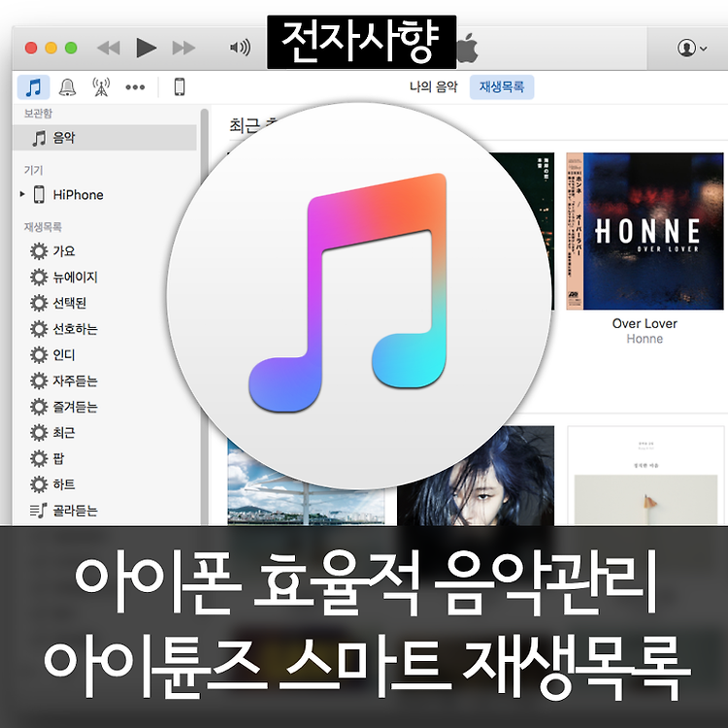Viewport: 728px width, 728px height.
Task: Open the album cover with sky and harbor
Action: [x=306, y=483]
